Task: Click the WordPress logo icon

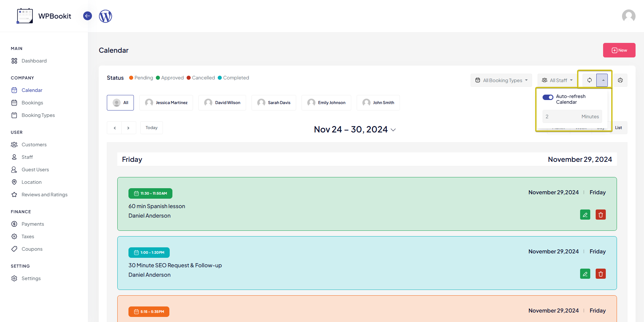Action: tap(105, 16)
